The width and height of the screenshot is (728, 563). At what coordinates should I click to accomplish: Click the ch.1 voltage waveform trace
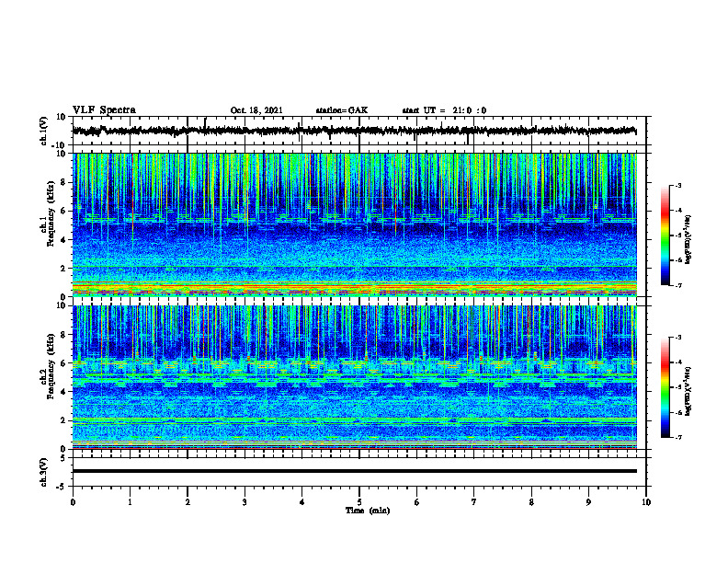(x=354, y=131)
